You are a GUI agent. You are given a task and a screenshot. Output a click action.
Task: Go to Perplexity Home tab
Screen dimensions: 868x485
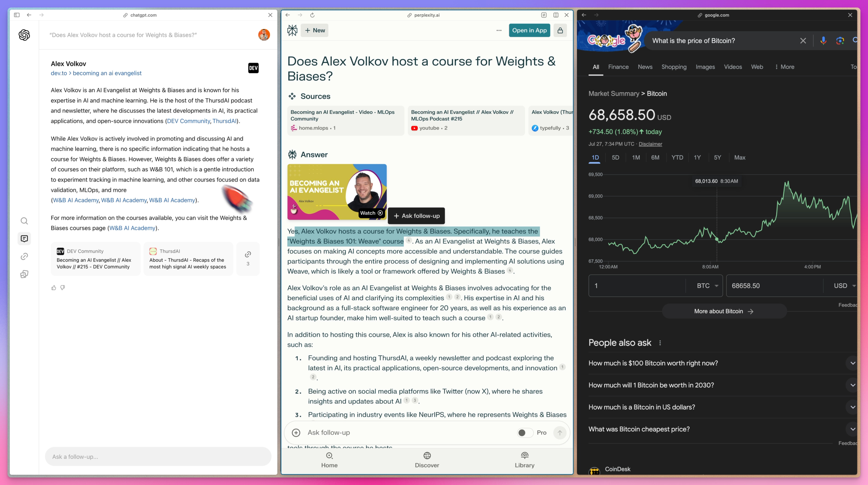click(x=329, y=460)
